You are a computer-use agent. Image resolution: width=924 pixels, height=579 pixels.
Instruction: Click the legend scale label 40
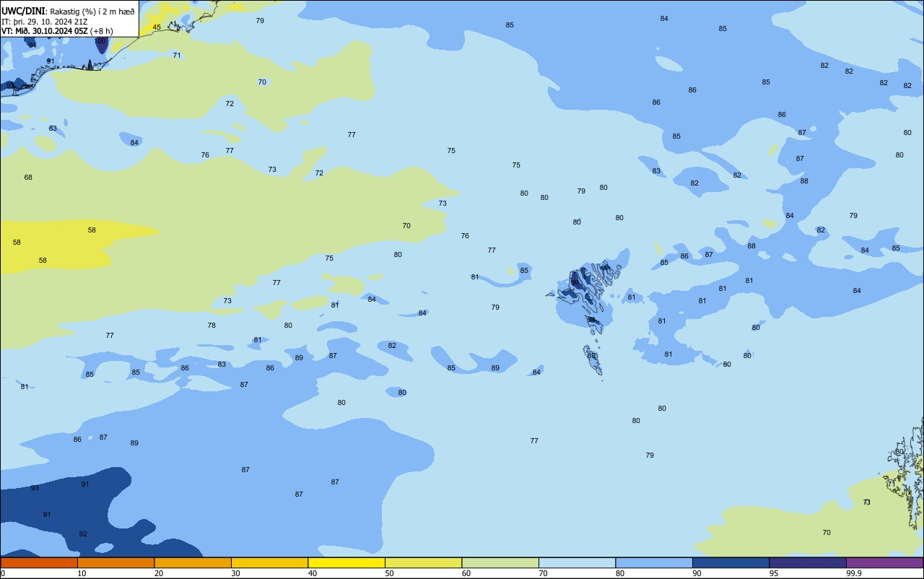click(x=313, y=573)
